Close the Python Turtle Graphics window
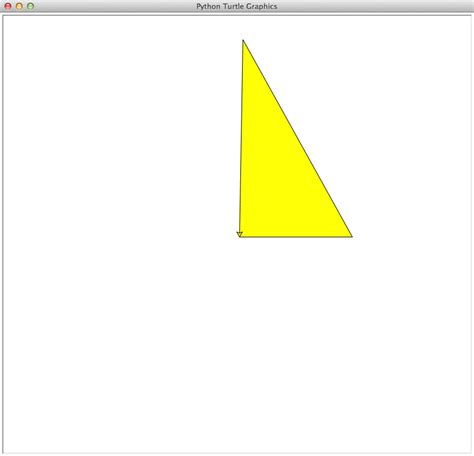This screenshot has height=456, width=474. [8, 6]
